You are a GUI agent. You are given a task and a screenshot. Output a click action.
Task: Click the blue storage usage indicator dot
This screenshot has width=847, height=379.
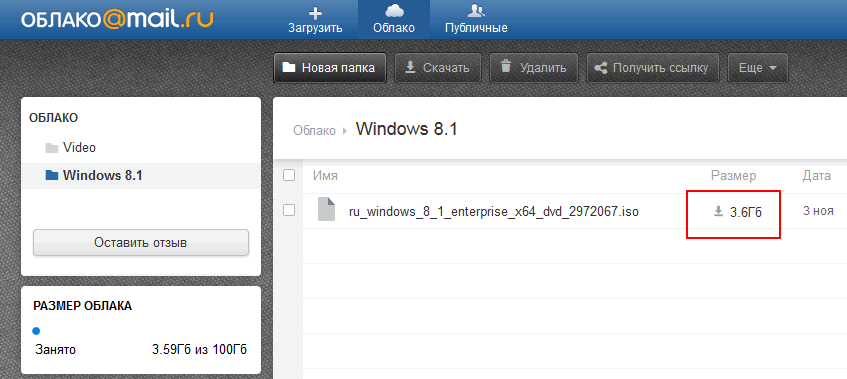(x=36, y=331)
